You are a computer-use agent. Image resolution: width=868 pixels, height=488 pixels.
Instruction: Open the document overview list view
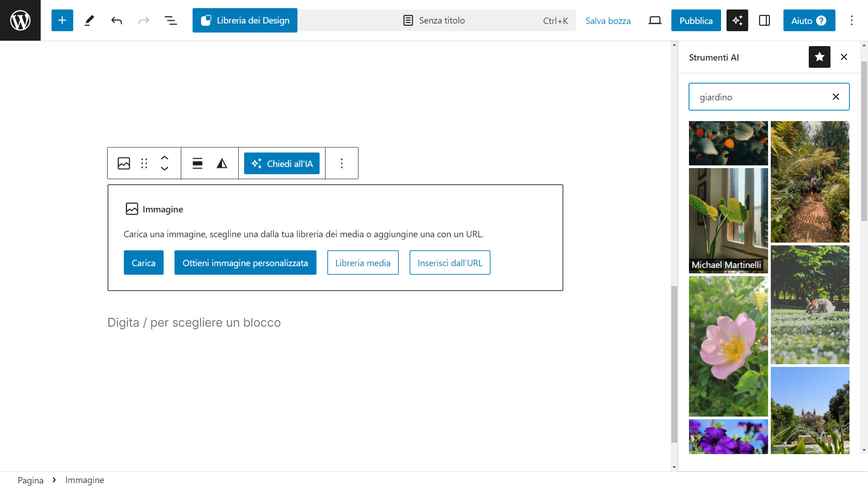pos(170,20)
